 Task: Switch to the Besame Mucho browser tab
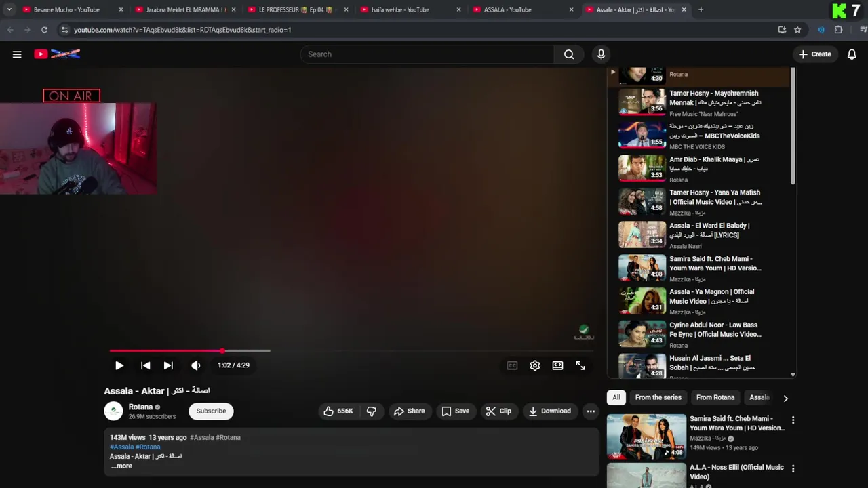(73, 9)
